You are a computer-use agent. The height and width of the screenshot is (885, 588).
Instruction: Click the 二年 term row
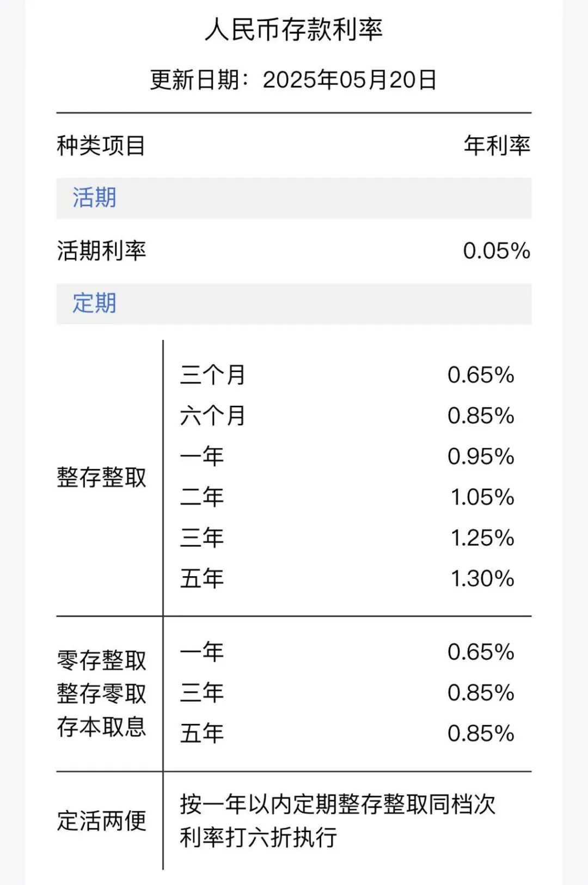coord(202,497)
